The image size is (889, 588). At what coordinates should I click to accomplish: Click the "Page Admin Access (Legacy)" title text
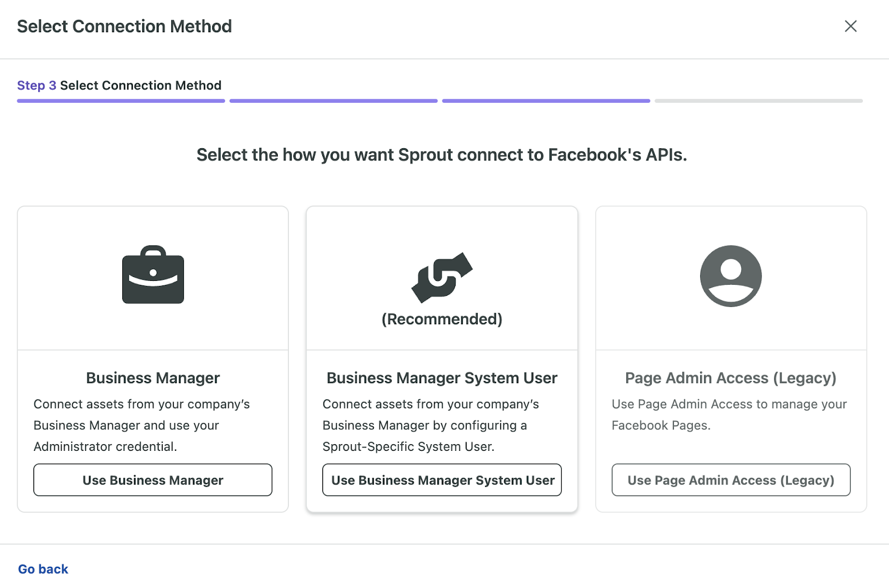click(731, 378)
